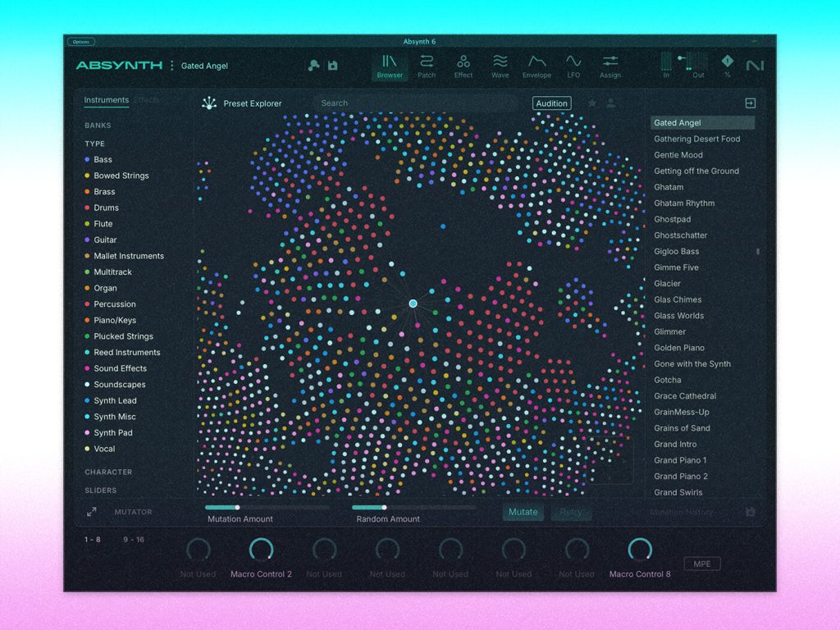Click the Options button

coord(81,42)
